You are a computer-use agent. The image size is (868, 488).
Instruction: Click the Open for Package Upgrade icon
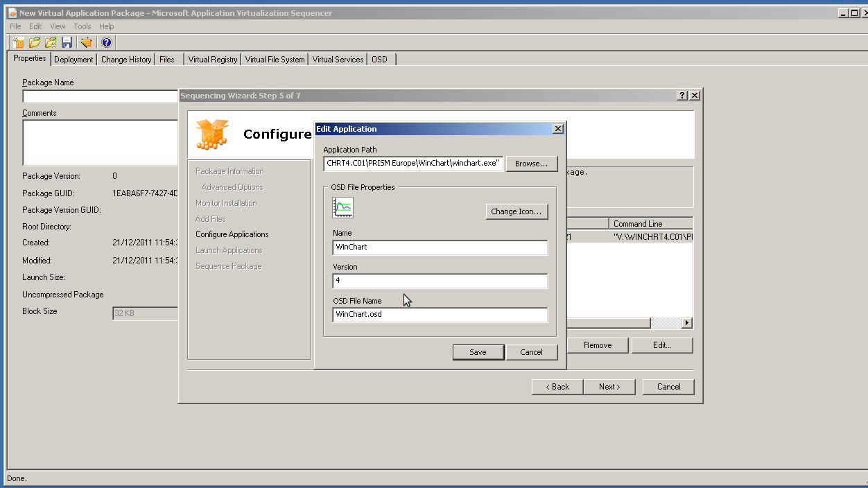coord(51,42)
